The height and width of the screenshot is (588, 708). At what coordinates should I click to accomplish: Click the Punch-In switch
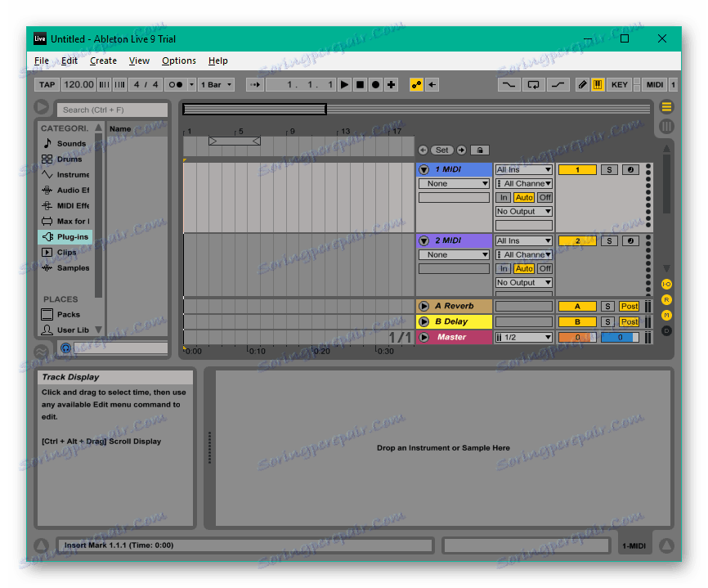click(509, 84)
